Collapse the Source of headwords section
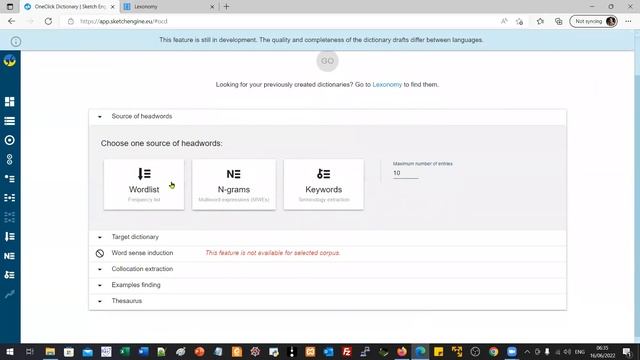Viewport: 640px width, 360px height. pos(327,117)
